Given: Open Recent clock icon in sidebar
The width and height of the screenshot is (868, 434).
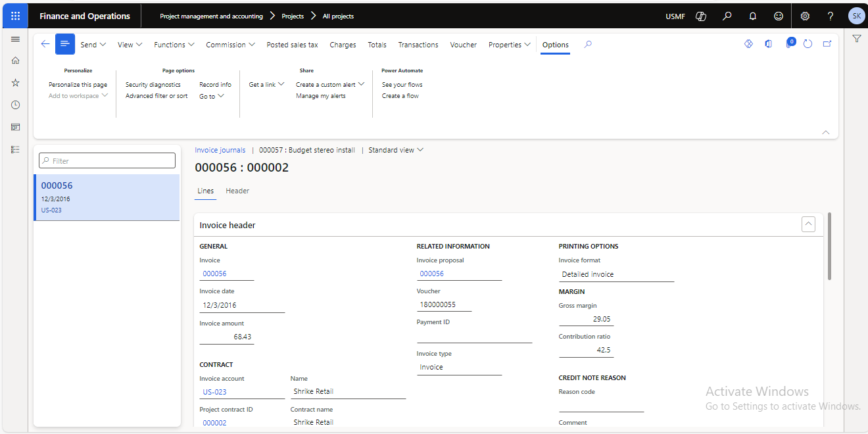Looking at the screenshot, I should coord(16,105).
